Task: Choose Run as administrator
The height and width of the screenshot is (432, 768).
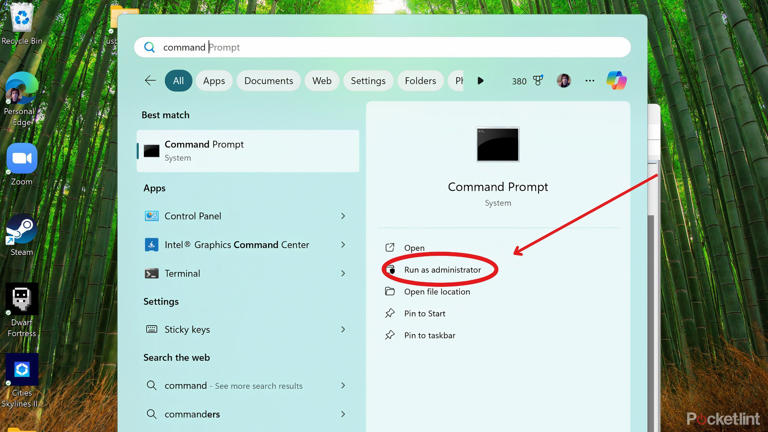Action: pos(442,269)
